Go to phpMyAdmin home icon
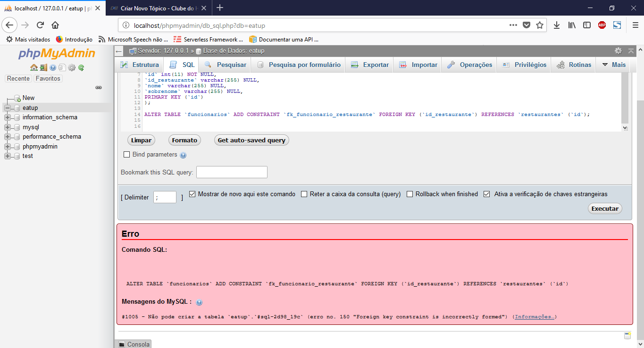Screen dimensions: 644x348 [33, 67]
